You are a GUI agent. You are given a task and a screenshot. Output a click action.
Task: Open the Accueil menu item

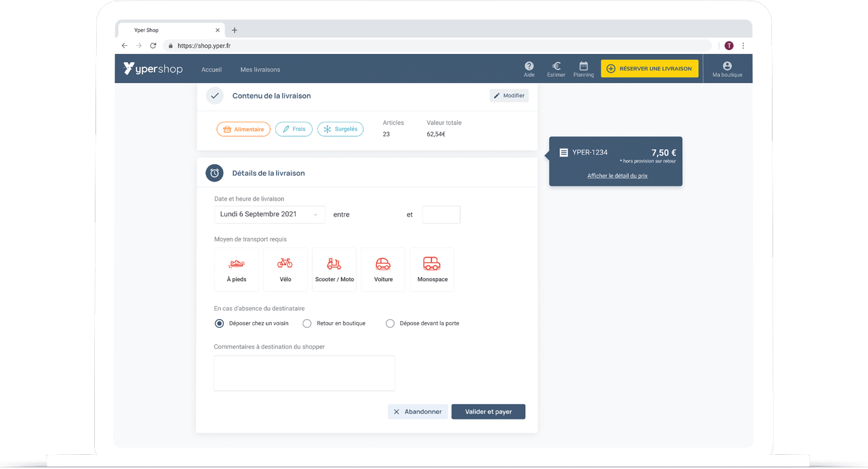coord(211,69)
